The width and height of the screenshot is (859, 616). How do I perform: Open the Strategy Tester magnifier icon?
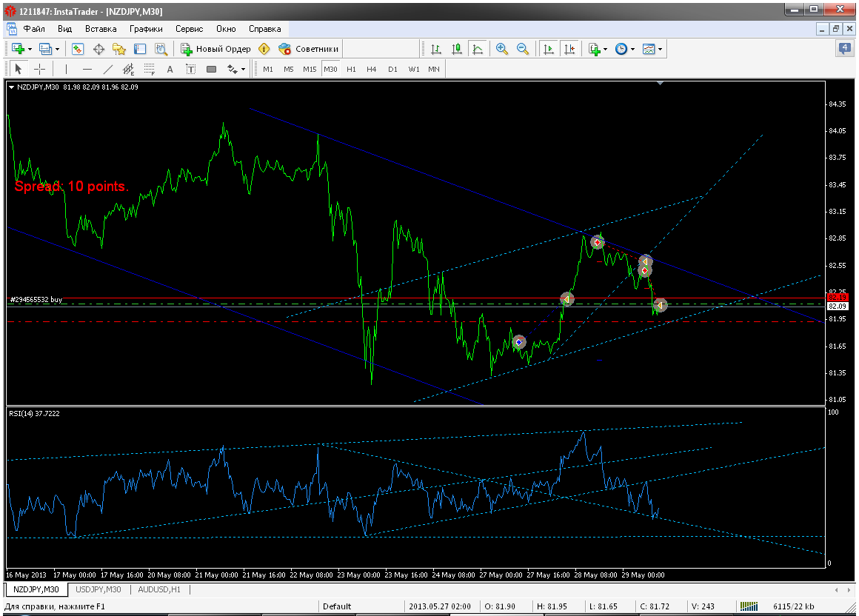(161, 50)
